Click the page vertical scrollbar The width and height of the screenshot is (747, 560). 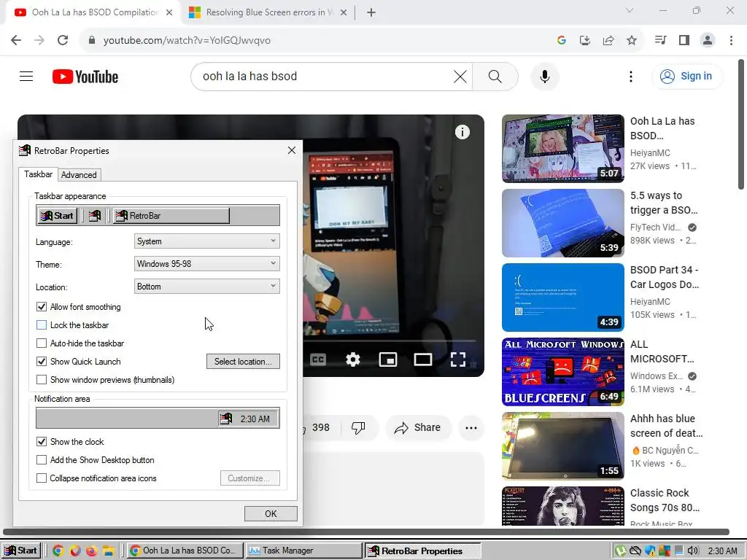pos(741,125)
